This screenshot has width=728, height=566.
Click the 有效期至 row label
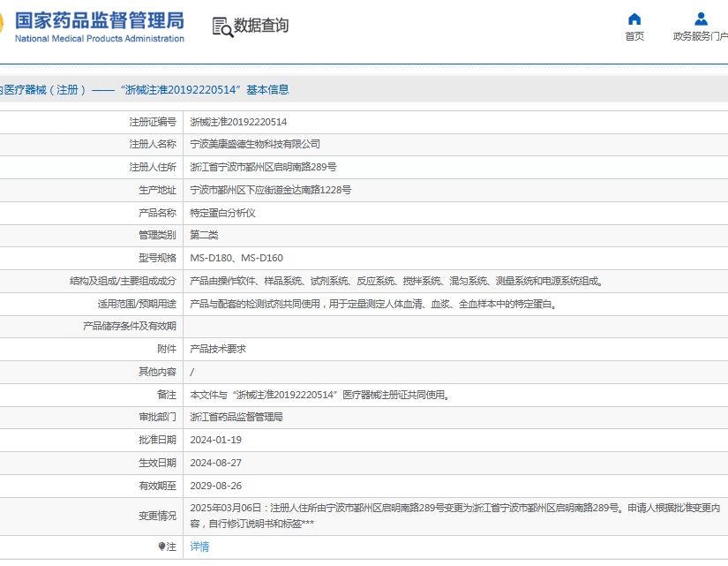click(157, 486)
